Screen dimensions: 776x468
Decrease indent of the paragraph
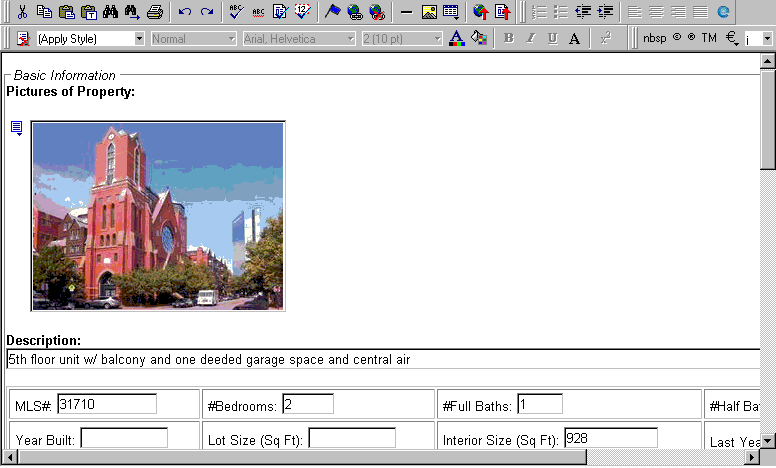pyautogui.click(x=583, y=11)
